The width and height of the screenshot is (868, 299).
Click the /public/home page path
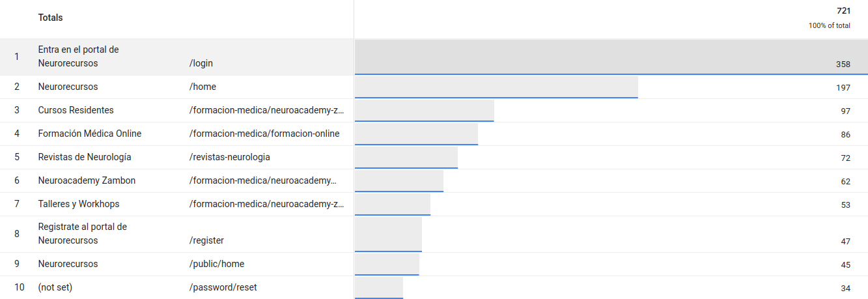tap(217, 264)
